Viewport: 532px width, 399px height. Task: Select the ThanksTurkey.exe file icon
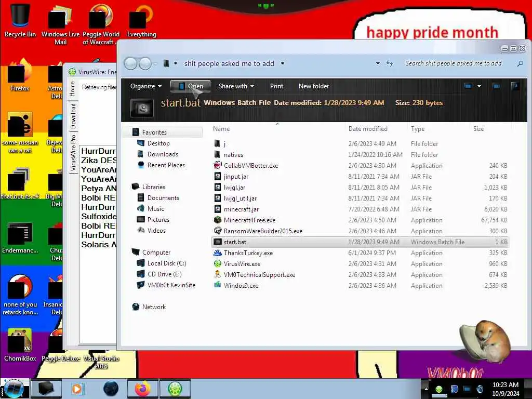[x=218, y=253]
